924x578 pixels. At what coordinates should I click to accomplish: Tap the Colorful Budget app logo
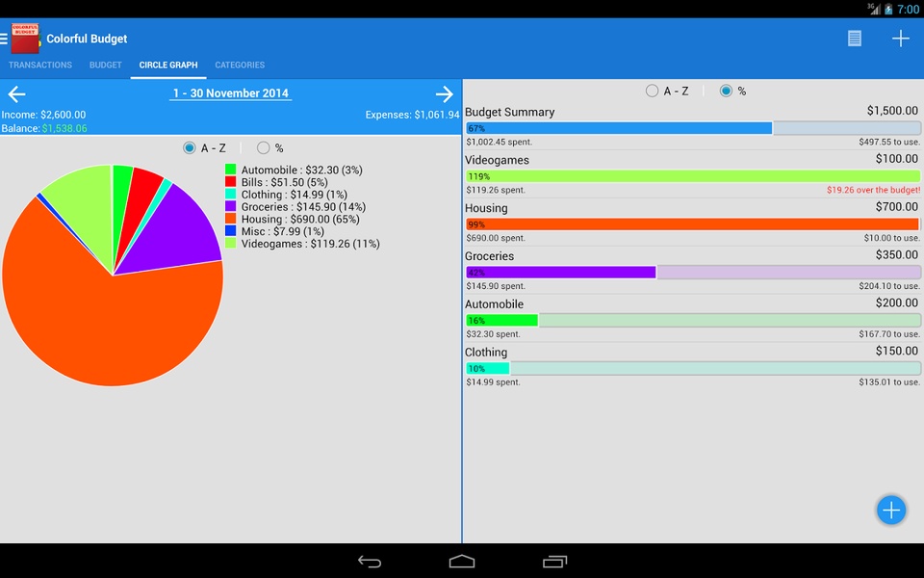[x=25, y=39]
